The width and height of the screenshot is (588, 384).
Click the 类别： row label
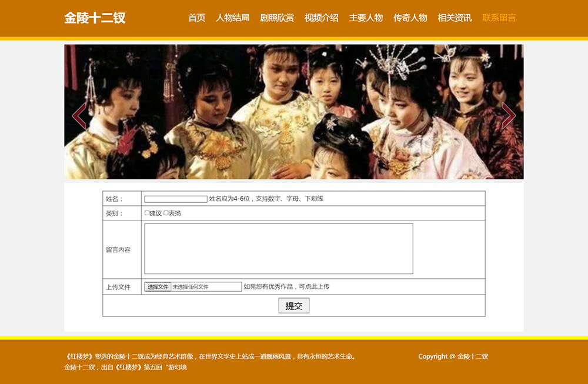coord(115,213)
